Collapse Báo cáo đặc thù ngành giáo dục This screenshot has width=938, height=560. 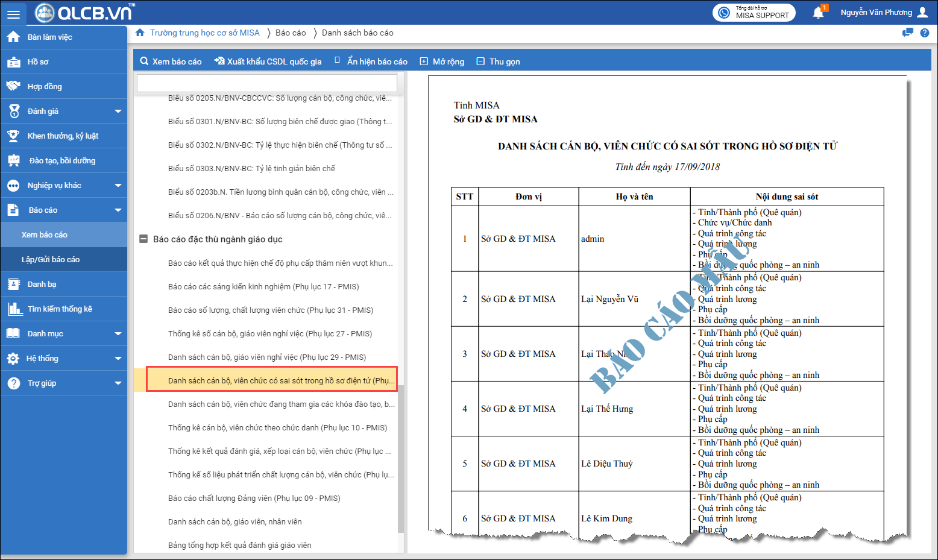click(x=143, y=239)
